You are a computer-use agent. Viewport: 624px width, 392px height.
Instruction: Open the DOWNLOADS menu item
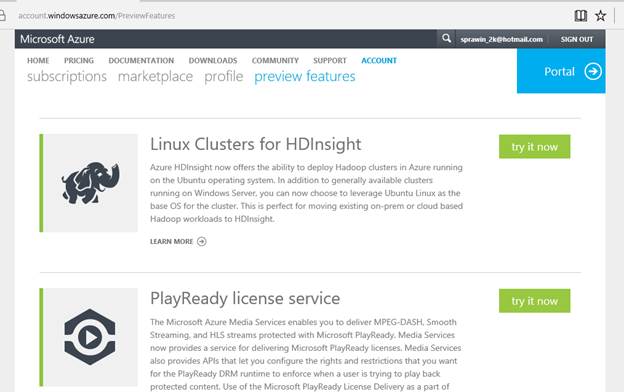[x=213, y=60]
